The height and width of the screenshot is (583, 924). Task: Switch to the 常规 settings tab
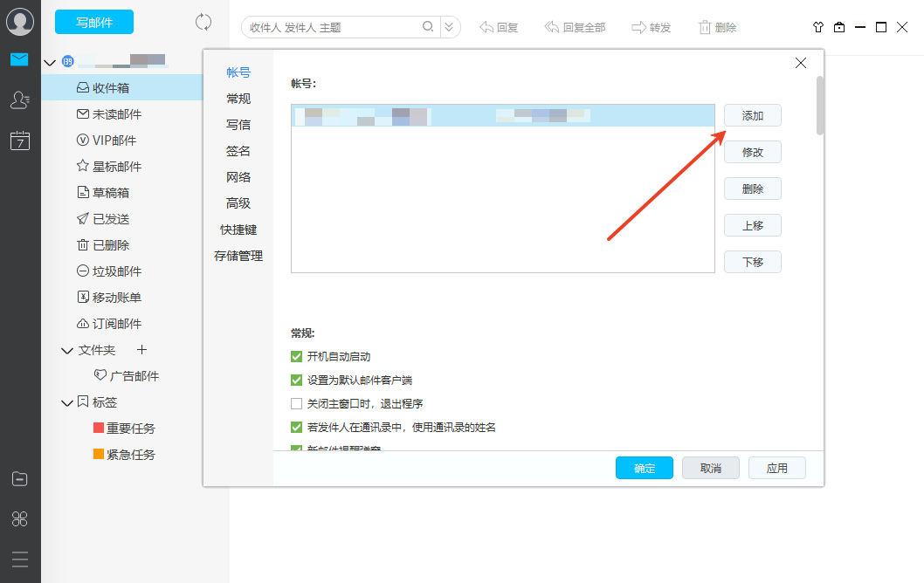pyautogui.click(x=238, y=99)
